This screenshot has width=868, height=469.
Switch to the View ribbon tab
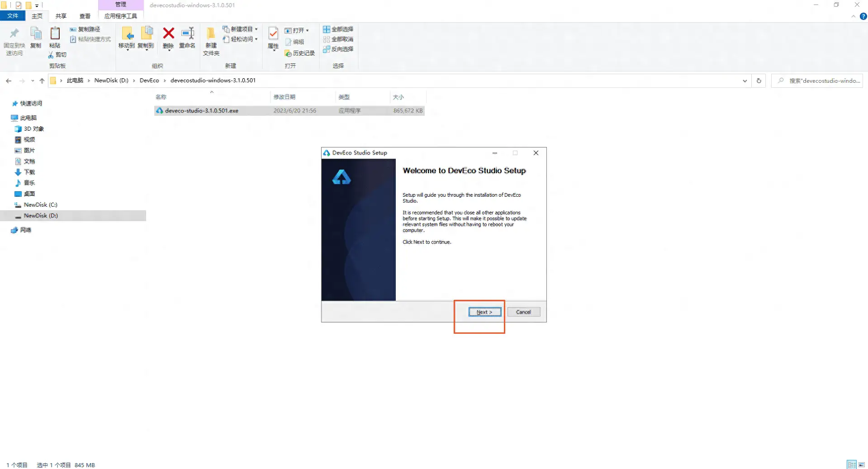[85, 16]
